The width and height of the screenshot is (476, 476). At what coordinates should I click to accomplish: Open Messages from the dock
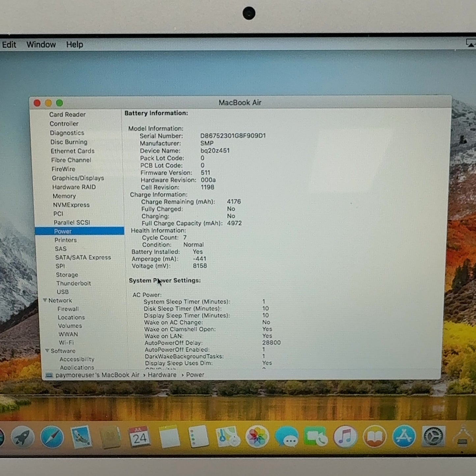(x=287, y=437)
